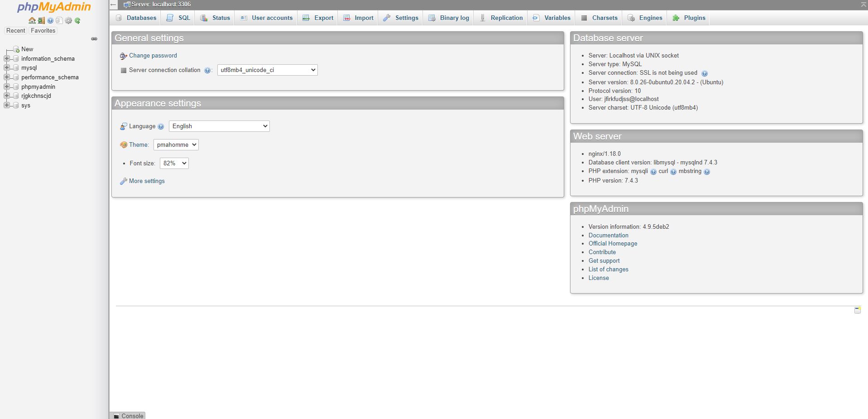Open the SQL tab
868x419 pixels.
(x=178, y=18)
